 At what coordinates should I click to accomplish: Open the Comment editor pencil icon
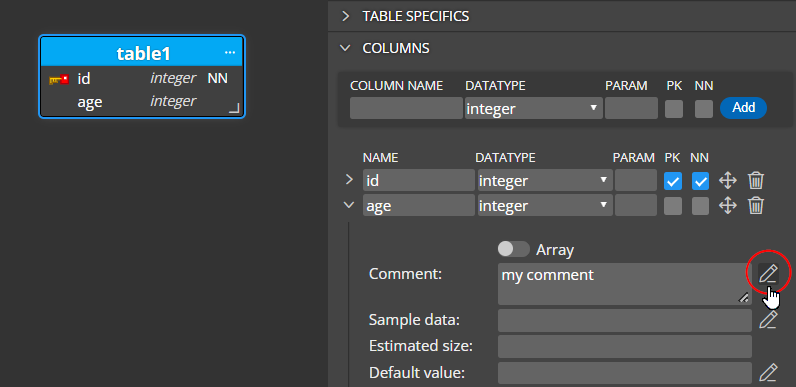[768, 273]
